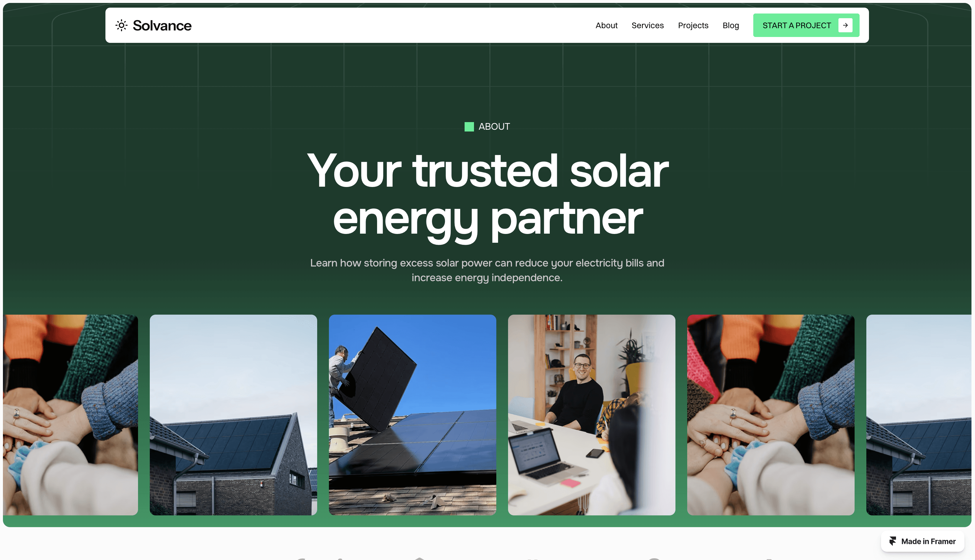Open the Blog nav link

pyautogui.click(x=730, y=25)
